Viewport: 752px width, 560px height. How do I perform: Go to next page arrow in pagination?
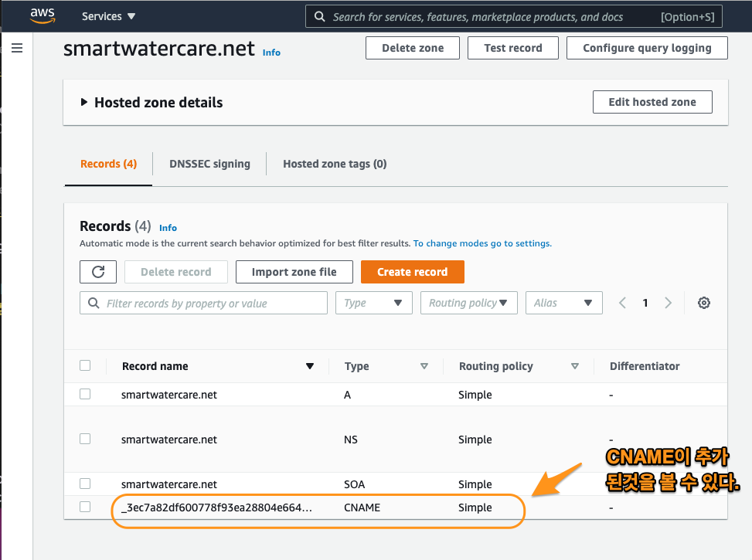669,303
